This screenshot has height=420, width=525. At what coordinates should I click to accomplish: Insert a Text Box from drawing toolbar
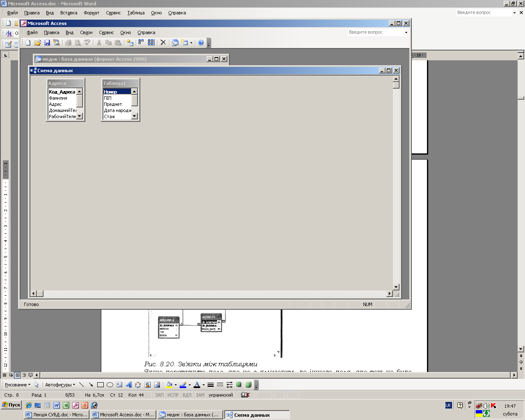[x=119, y=385]
